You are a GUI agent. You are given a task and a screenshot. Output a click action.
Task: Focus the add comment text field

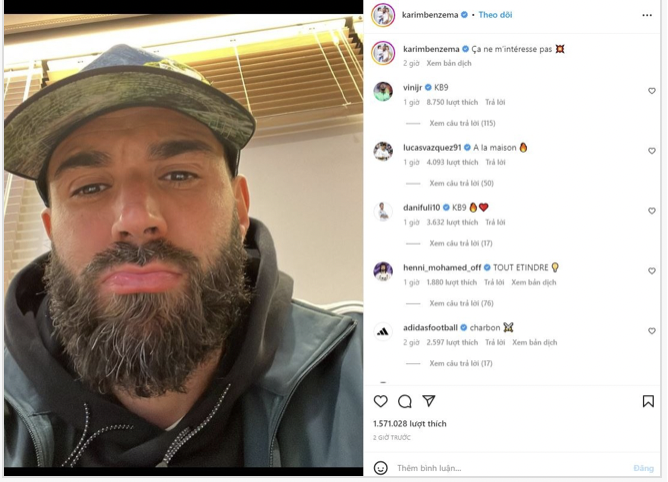[x=511, y=468]
